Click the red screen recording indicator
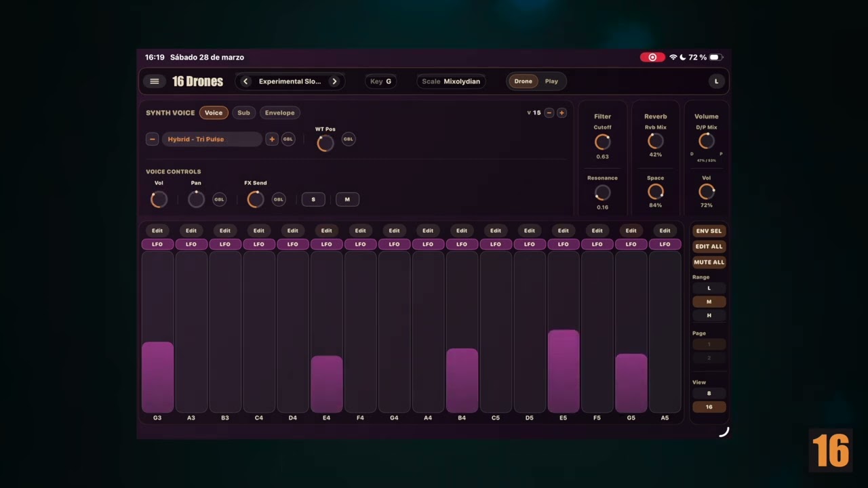Viewport: 868px width, 488px height. coord(652,58)
